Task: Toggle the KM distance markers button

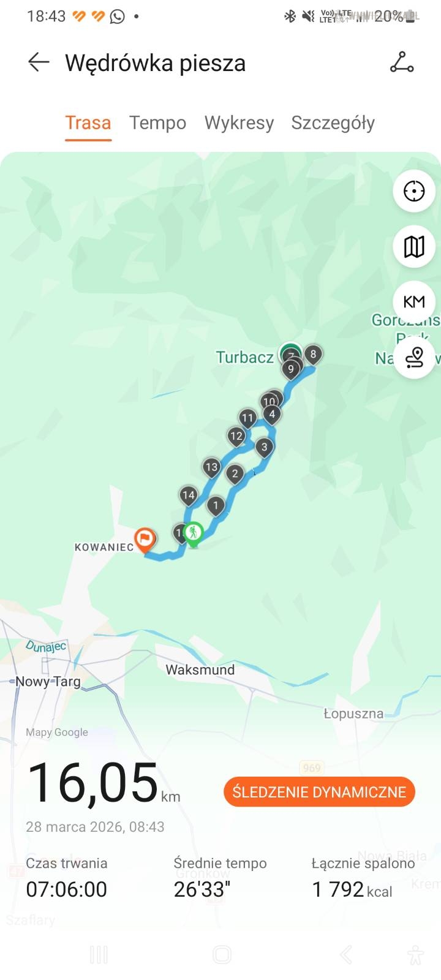Action: point(414,302)
